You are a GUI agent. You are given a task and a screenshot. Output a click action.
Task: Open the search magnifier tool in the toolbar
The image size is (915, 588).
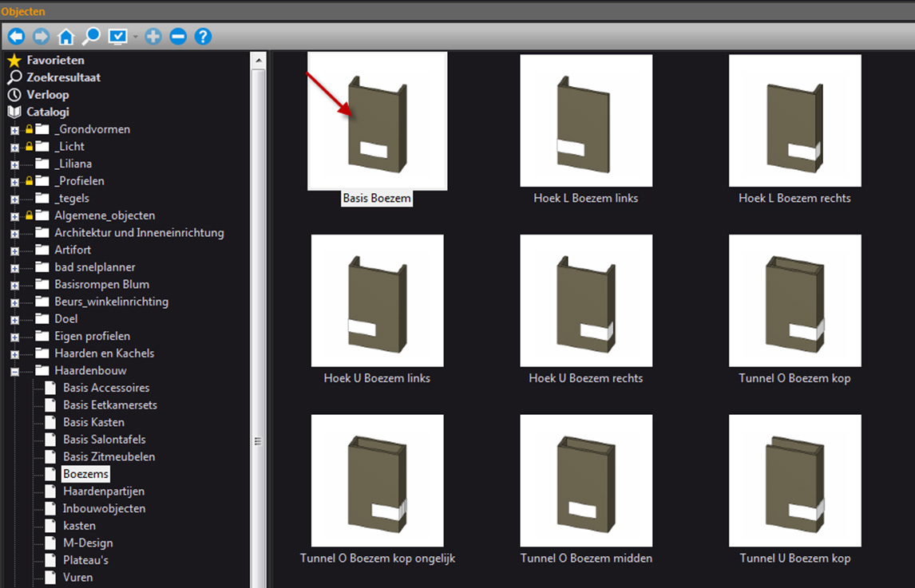coord(92,36)
